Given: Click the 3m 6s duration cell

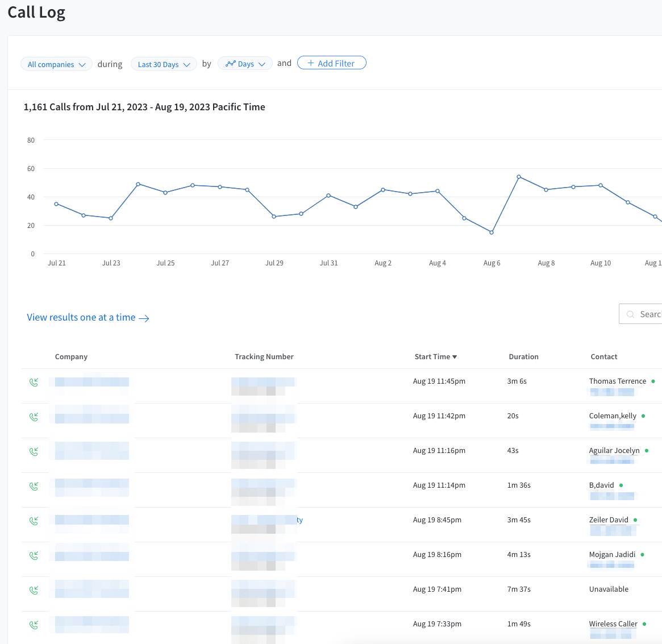Looking at the screenshot, I should tap(517, 381).
